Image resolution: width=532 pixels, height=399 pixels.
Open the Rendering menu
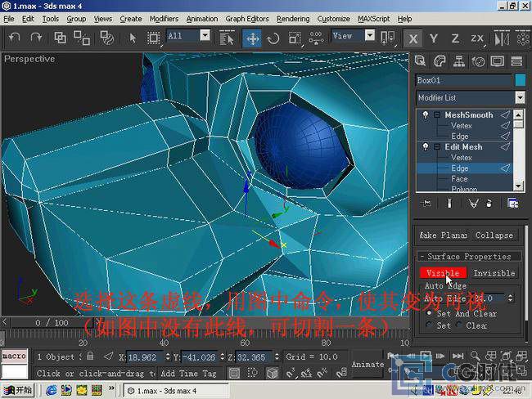click(x=293, y=19)
